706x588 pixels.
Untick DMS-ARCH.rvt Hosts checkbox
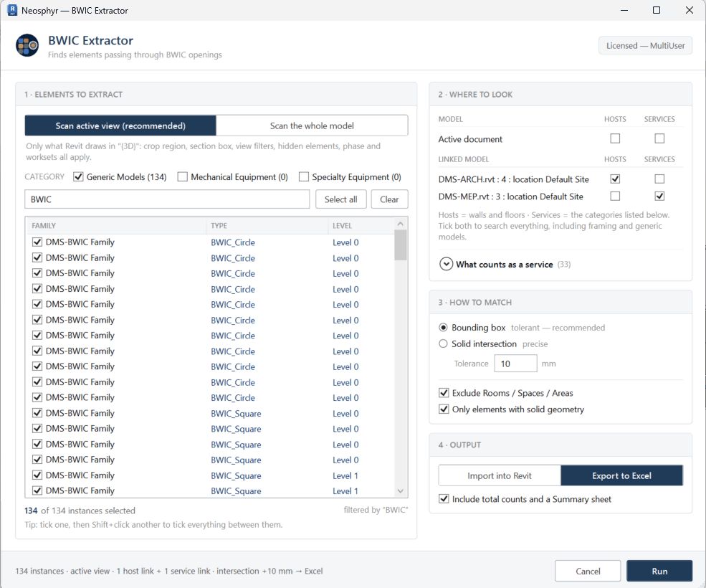(x=614, y=179)
